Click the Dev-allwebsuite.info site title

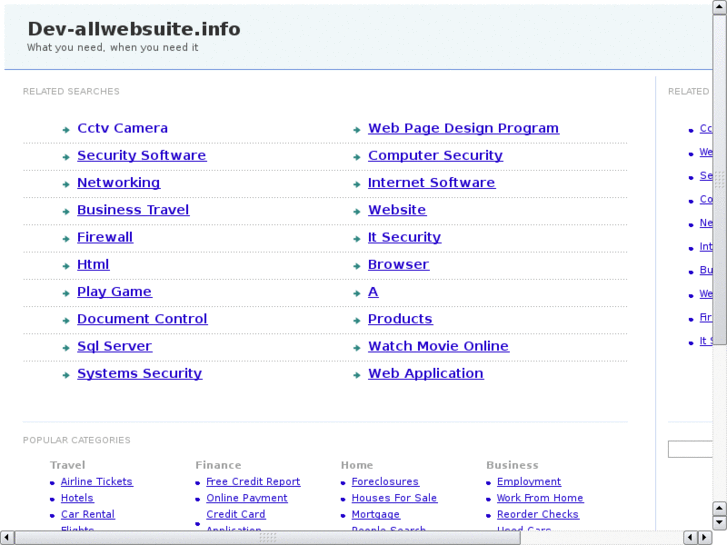click(x=134, y=29)
